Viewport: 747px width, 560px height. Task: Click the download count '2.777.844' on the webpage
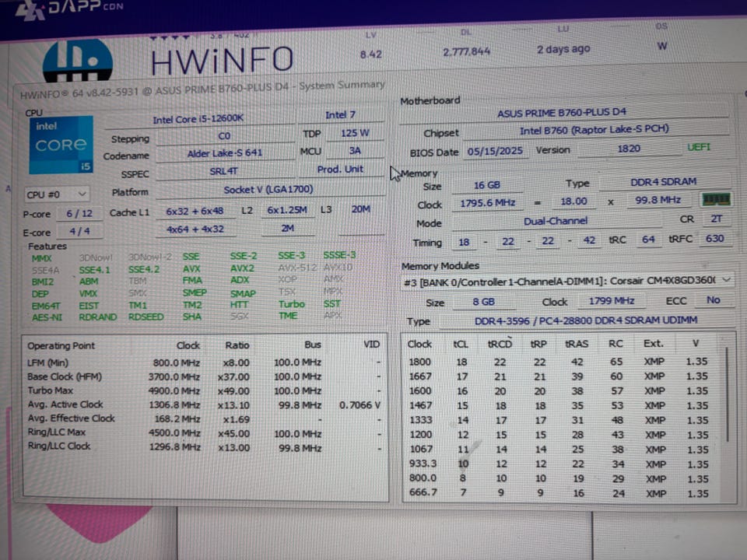(466, 51)
